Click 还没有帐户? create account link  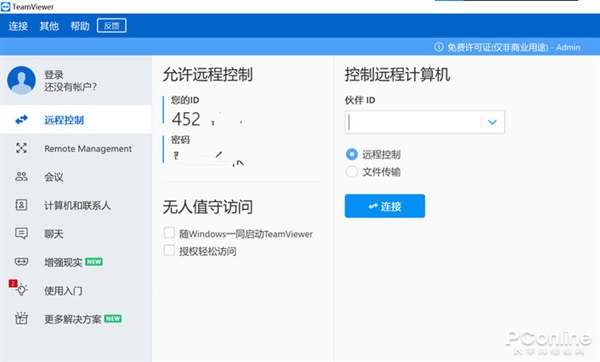coord(70,87)
